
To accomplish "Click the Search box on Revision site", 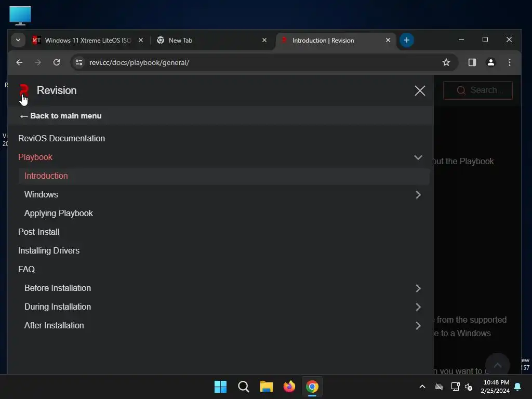I will pos(478,90).
